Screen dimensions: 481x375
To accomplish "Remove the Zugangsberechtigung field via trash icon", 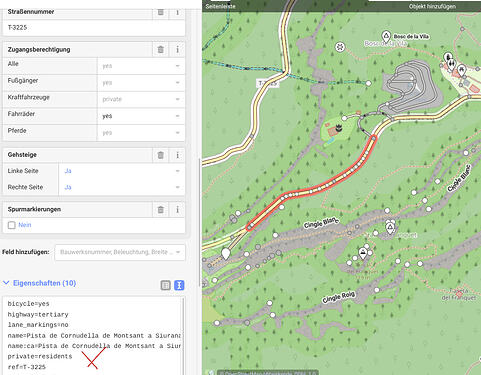I will tap(161, 50).
